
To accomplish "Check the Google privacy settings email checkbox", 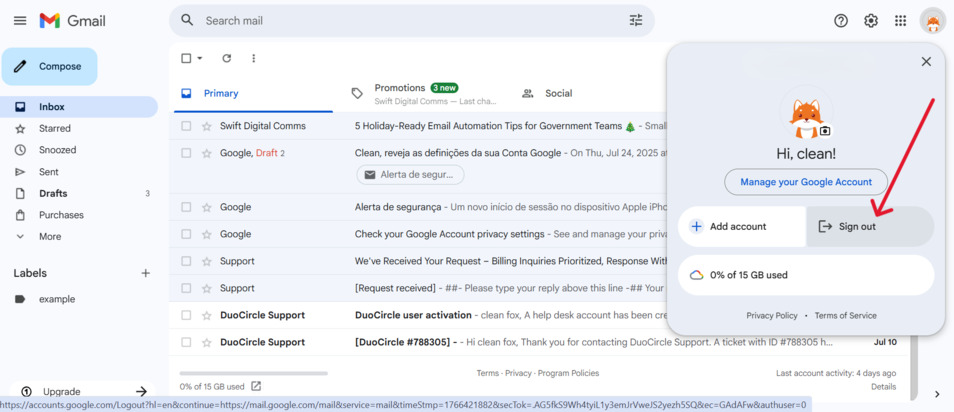I will pos(186,234).
